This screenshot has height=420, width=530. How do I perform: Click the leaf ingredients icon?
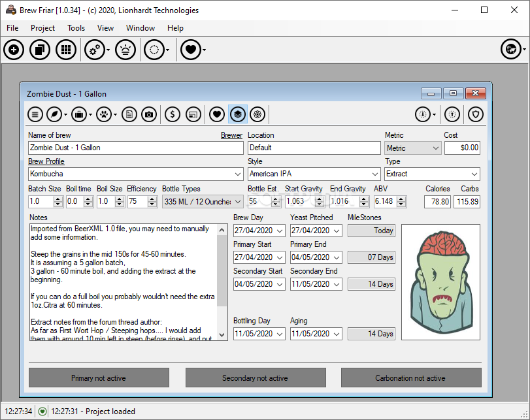coord(54,114)
